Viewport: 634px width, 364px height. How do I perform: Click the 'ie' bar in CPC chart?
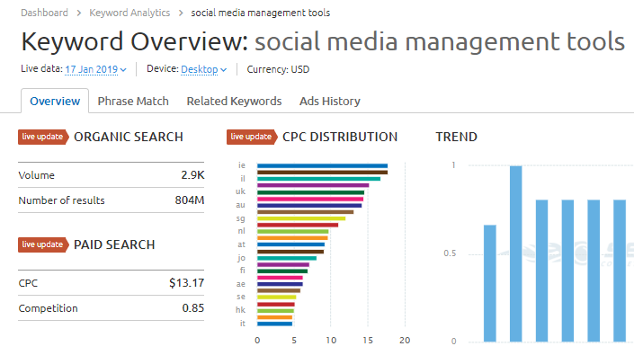pyautogui.click(x=322, y=165)
